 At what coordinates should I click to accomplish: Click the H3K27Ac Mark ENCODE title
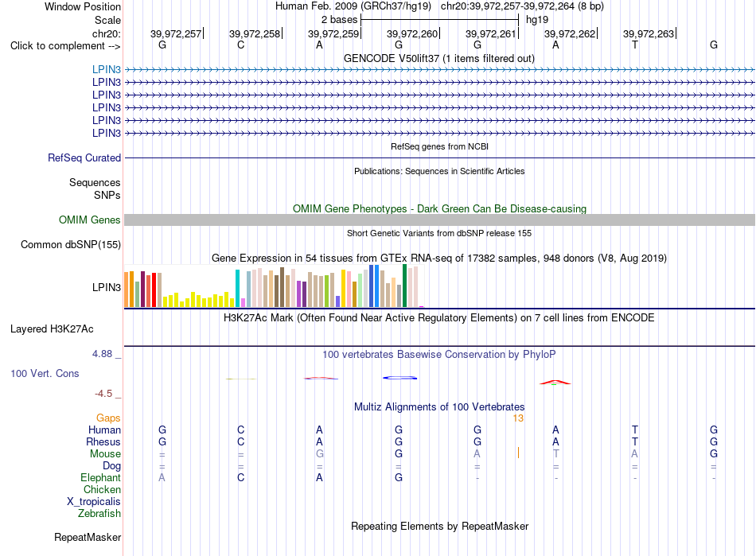click(439, 318)
